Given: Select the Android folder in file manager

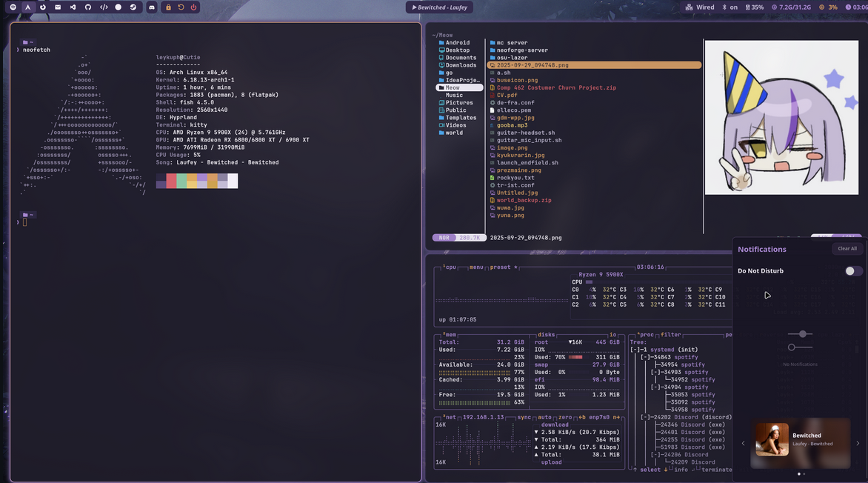Looking at the screenshot, I should point(454,43).
